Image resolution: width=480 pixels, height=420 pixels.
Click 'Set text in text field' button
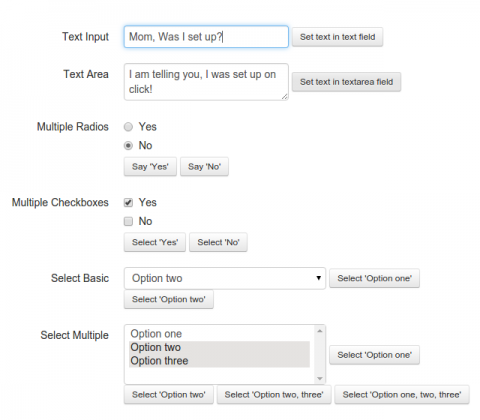(337, 37)
